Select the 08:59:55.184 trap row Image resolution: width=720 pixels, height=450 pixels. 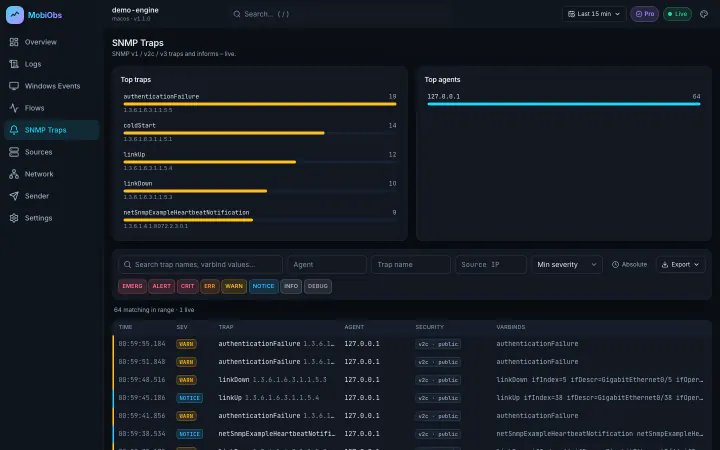click(x=411, y=344)
